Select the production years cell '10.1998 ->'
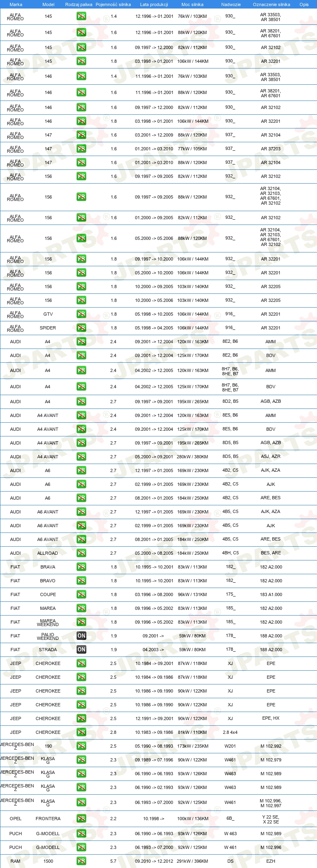Viewport: 317px width, 868px height. point(154,819)
